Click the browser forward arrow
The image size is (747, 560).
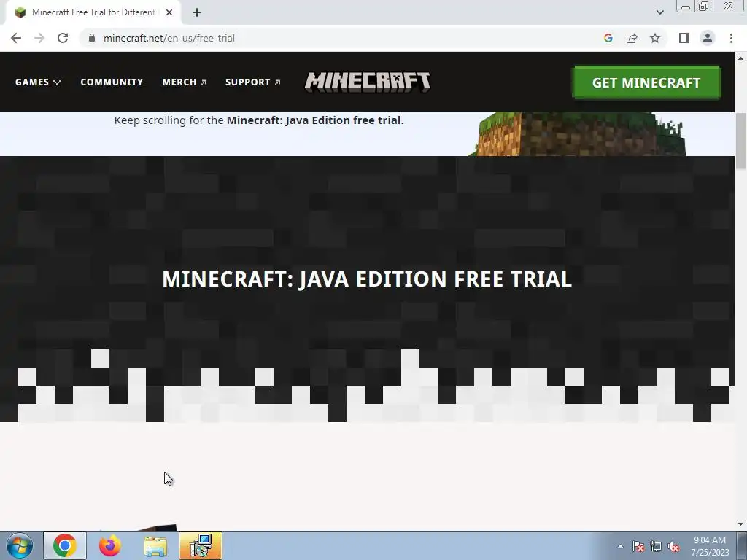point(39,38)
